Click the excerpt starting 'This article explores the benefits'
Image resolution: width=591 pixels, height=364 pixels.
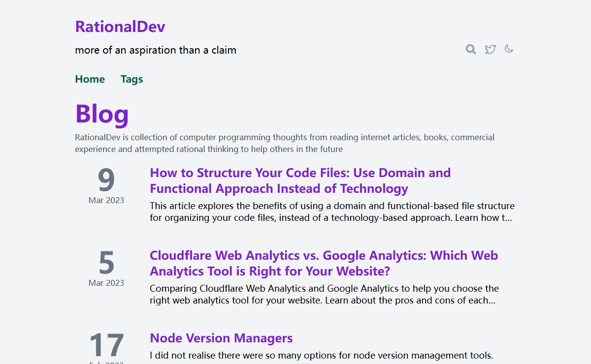click(x=332, y=212)
